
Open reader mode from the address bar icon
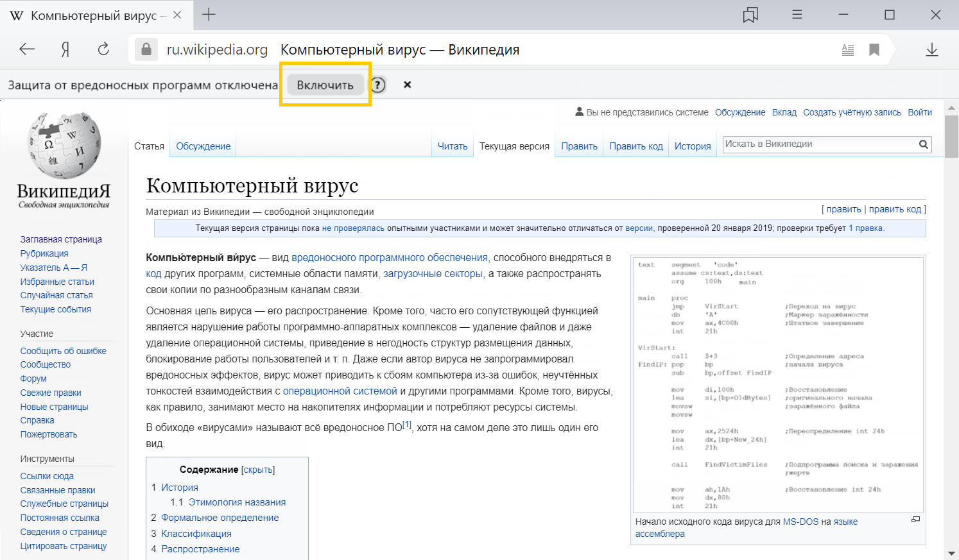tap(848, 49)
